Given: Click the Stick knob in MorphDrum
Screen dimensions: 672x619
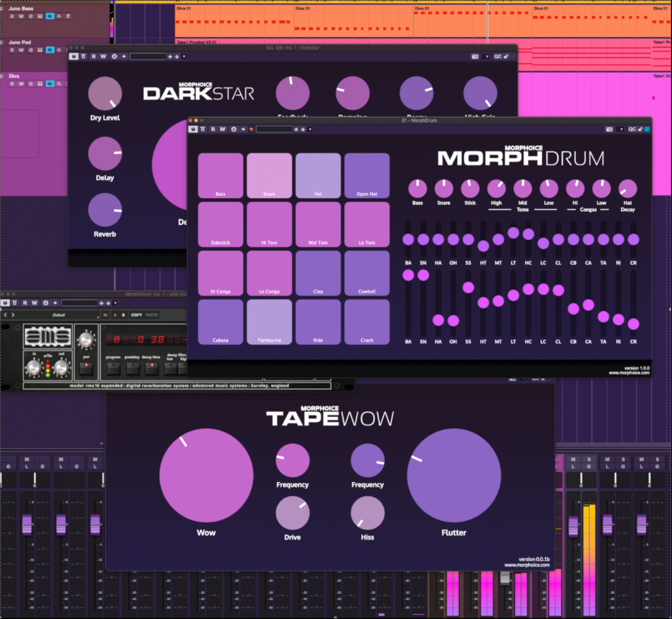Looking at the screenshot, I should pos(470,189).
